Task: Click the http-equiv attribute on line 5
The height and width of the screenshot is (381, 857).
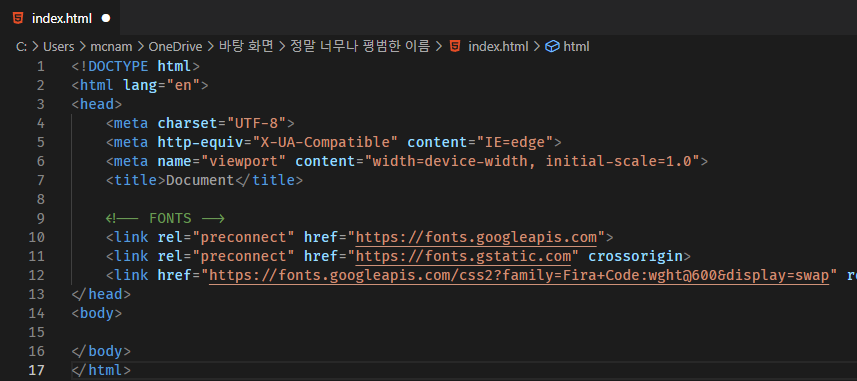Action: 200,143
